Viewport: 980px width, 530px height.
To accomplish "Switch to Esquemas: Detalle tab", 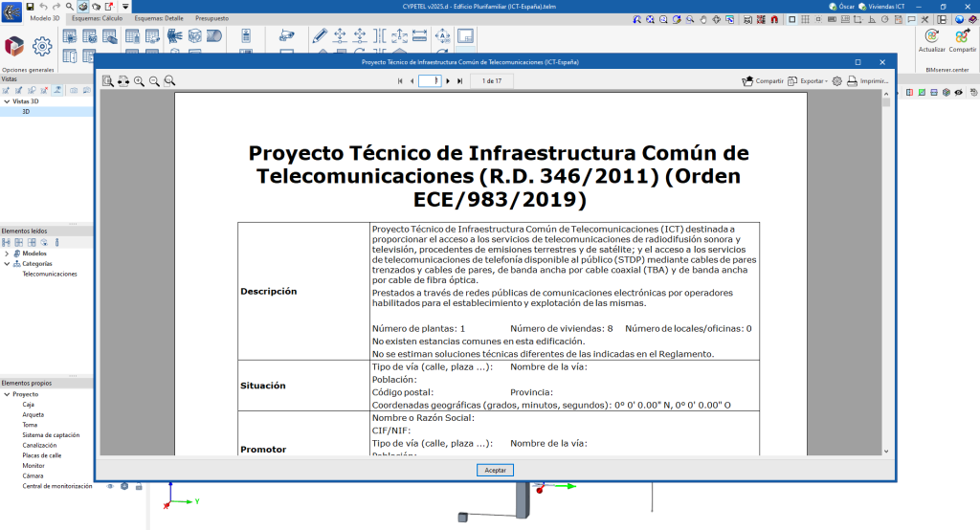I will [x=159, y=19].
